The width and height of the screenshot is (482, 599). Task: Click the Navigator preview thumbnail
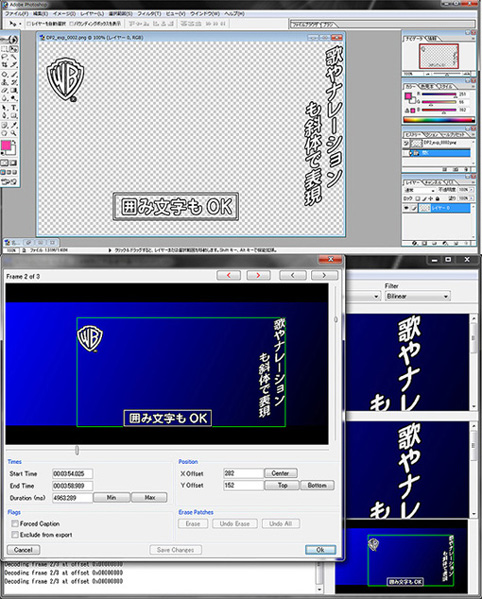coord(439,56)
